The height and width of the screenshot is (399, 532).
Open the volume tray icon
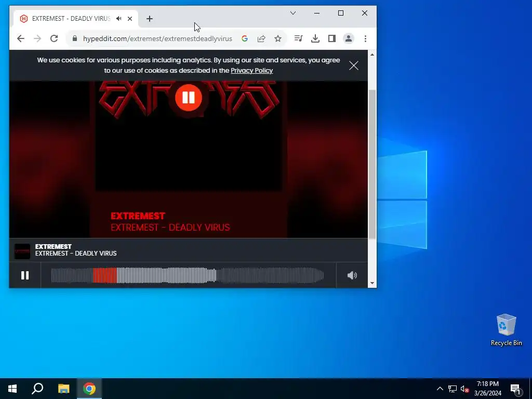[464, 389]
